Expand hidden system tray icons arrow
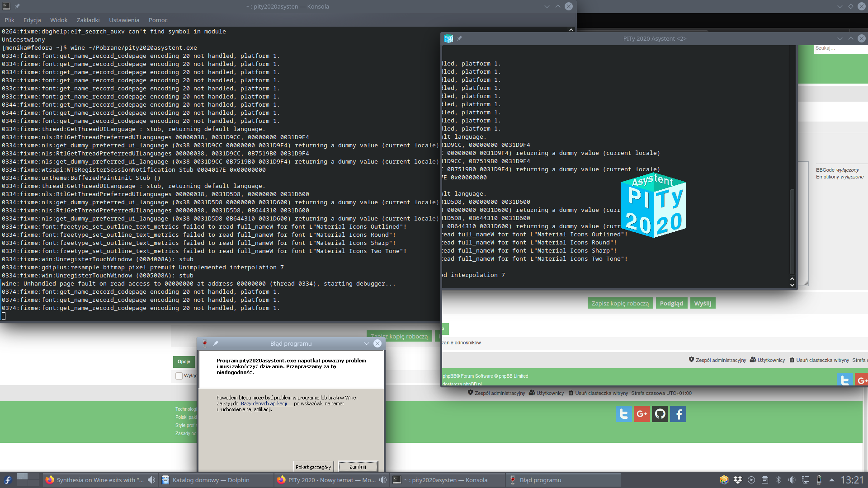 point(832,480)
